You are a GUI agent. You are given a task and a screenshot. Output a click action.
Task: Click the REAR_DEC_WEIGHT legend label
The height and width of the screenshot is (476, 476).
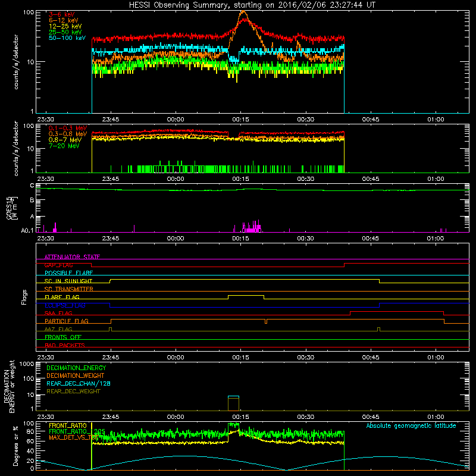73,392
